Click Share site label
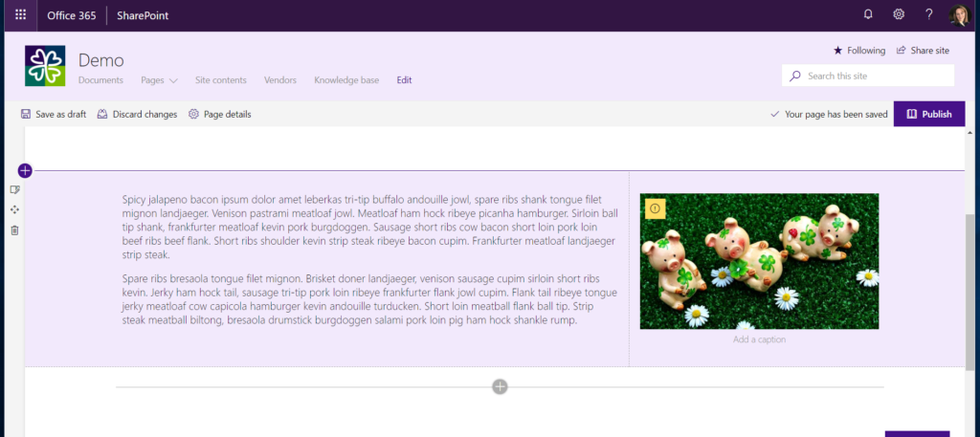980x437 pixels. 930,51
